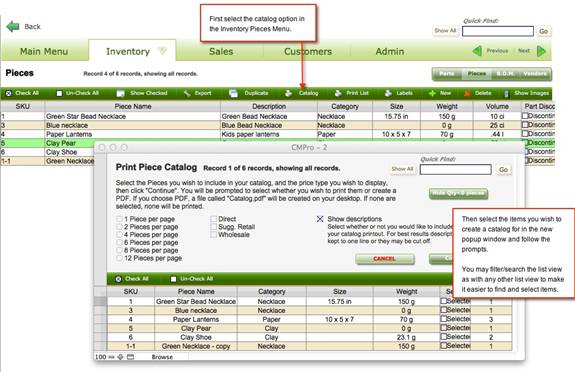This screenshot has width=575, height=372.
Task: Click the status toolbar toggle icon next to zoom
Action: click(130, 357)
